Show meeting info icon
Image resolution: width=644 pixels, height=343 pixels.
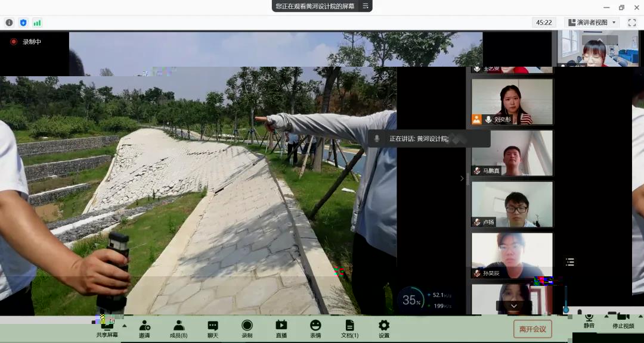[9, 23]
